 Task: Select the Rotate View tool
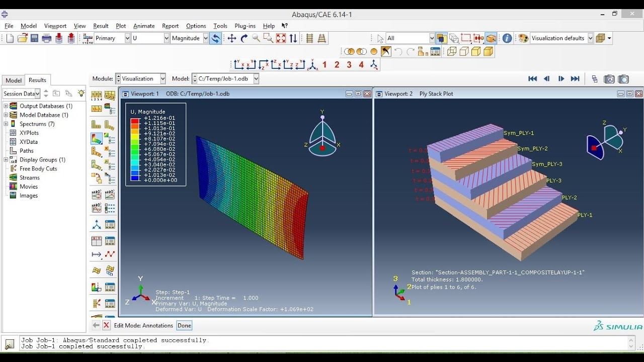(244, 38)
